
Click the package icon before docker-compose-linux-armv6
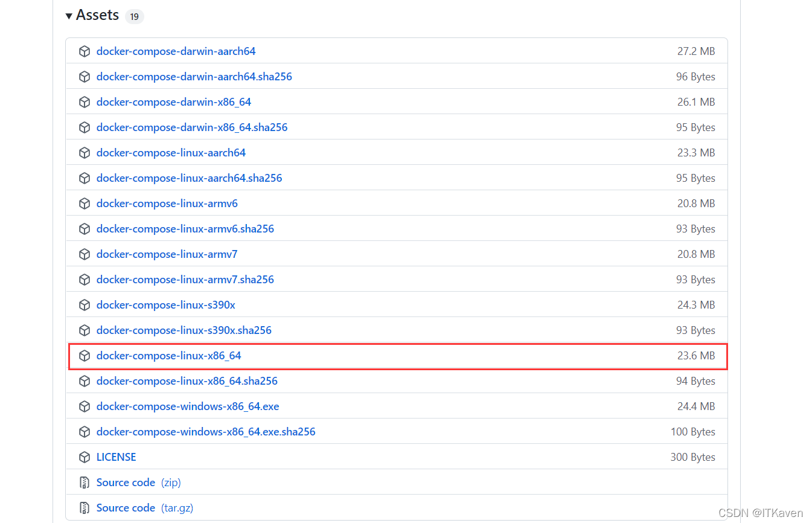(x=85, y=204)
